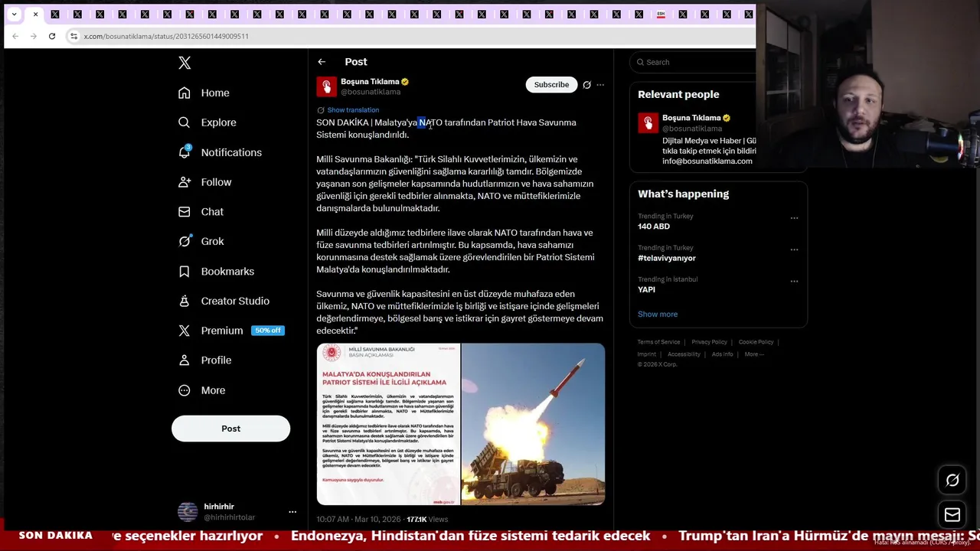The image size is (980, 551).
Task: Open options for YAPI trend
Action: [x=794, y=281]
